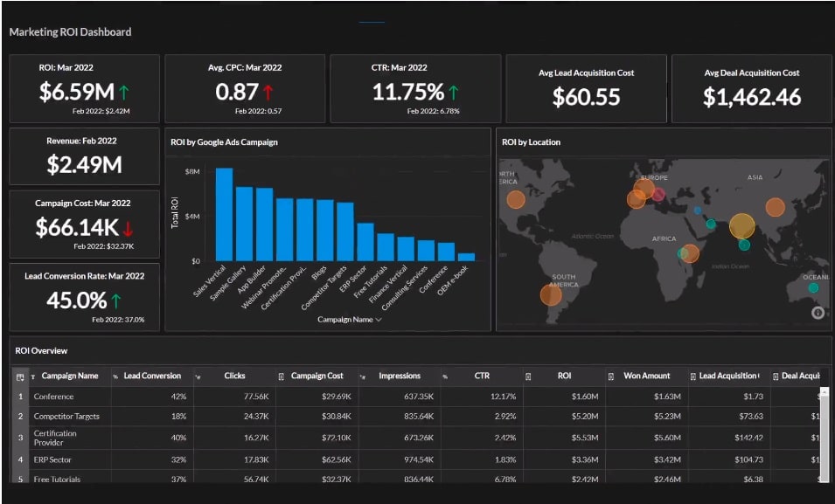Click the percent icon beside CTR header
The width and height of the screenshot is (835, 504).
(445, 376)
